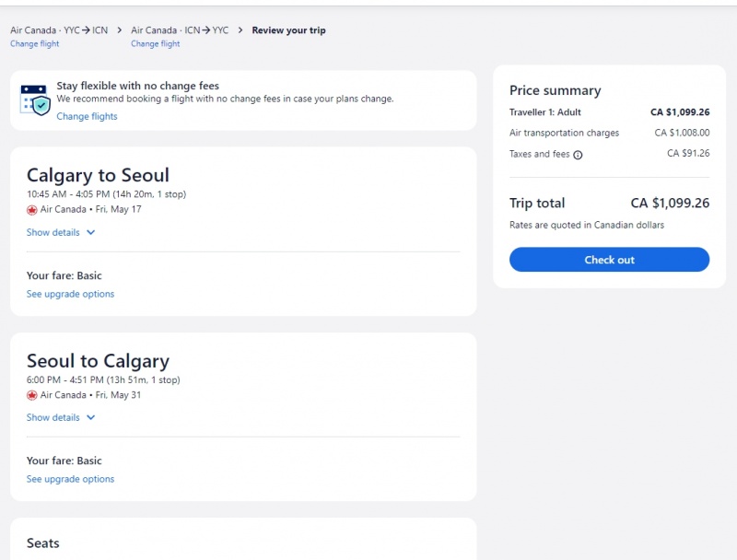Open the Air Canada YYC to ICN breadcrumb

point(59,30)
